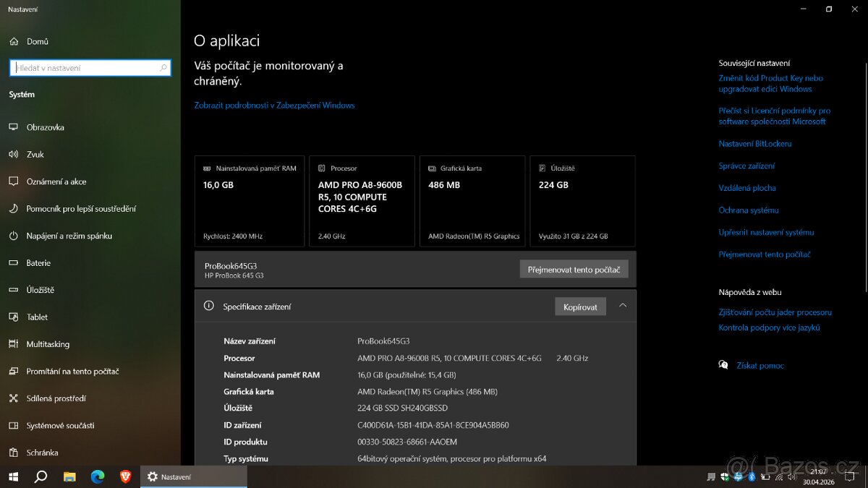Viewport: 868px width, 488px height.
Task: Open the Windows Start menu
Action: pyautogui.click(x=13, y=476)
